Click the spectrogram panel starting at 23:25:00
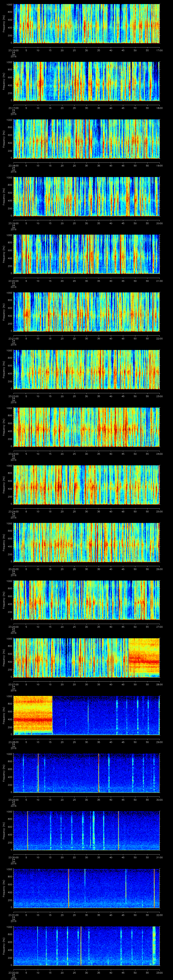 (x=86, y=542)
